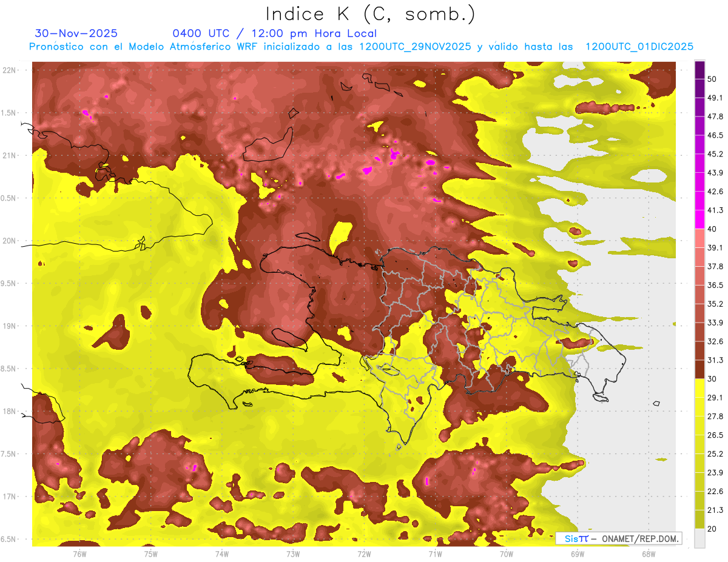
Task: Select the date text '30-Nov-2025'
Action: tap(76, 33)
